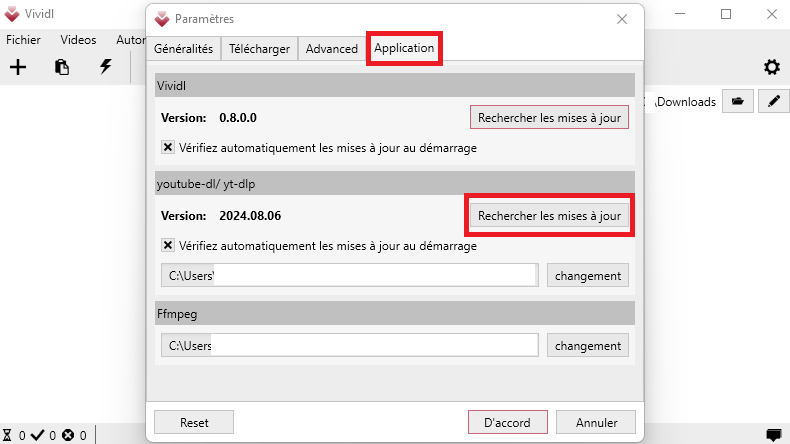Screen dimensions: 790x444
Task: Open the Videos menu
Action: (78, 40)
